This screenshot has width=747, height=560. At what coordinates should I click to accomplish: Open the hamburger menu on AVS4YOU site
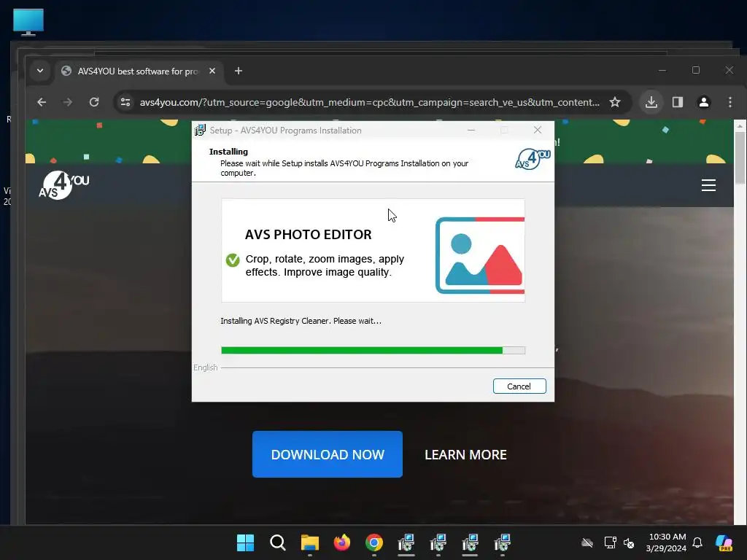pos(708,185)
